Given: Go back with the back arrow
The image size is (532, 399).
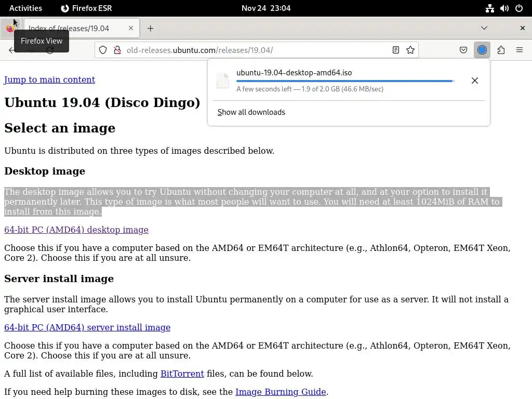Looking at the screenshot, I should tap(12, 50).
